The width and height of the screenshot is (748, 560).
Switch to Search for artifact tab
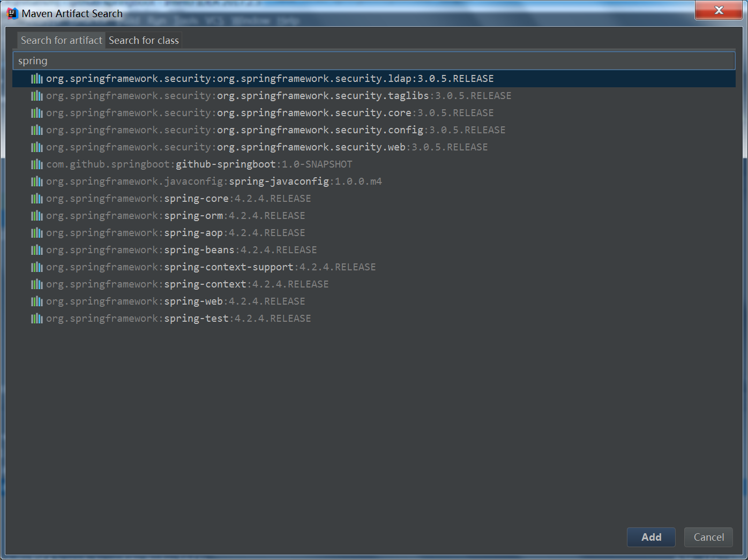[x=61, y=41]
